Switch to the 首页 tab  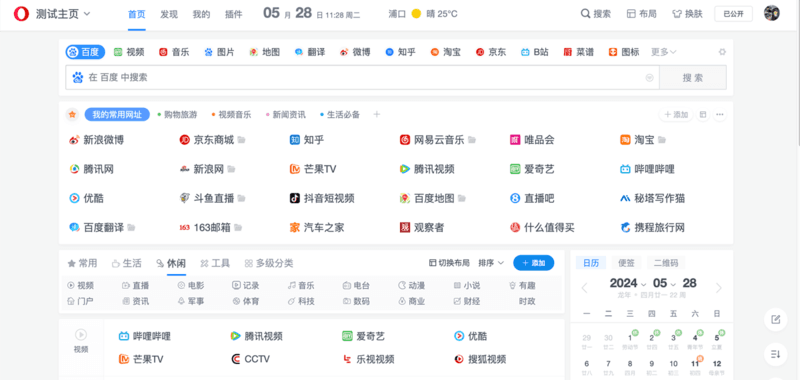(x=136, y=14)
